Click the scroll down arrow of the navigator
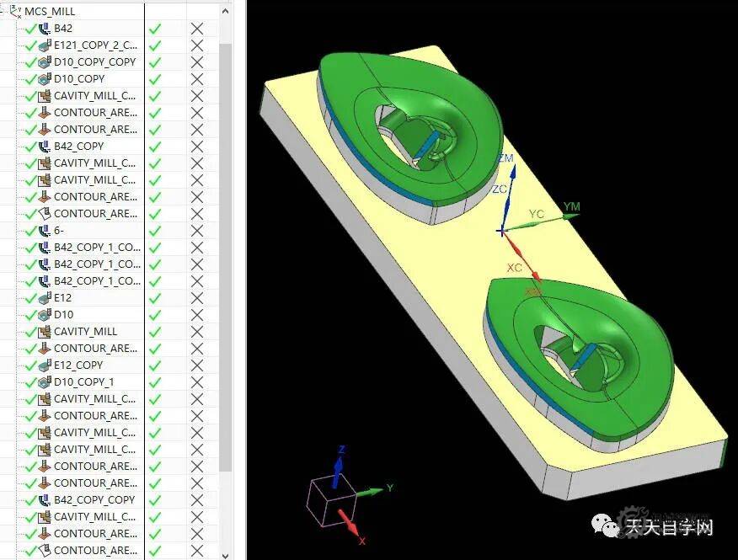The height and width of the screenshot is (560, 738). (225, 553)
